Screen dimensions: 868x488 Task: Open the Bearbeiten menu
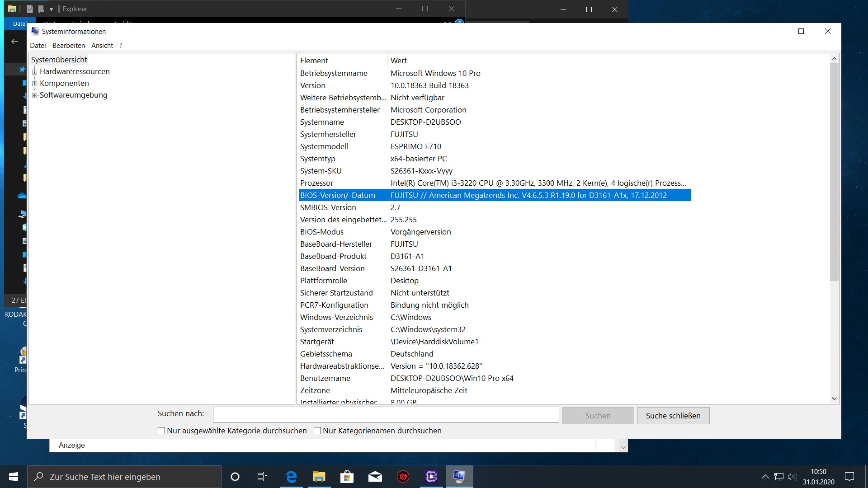pyautogui.click(x=69, y=46)
